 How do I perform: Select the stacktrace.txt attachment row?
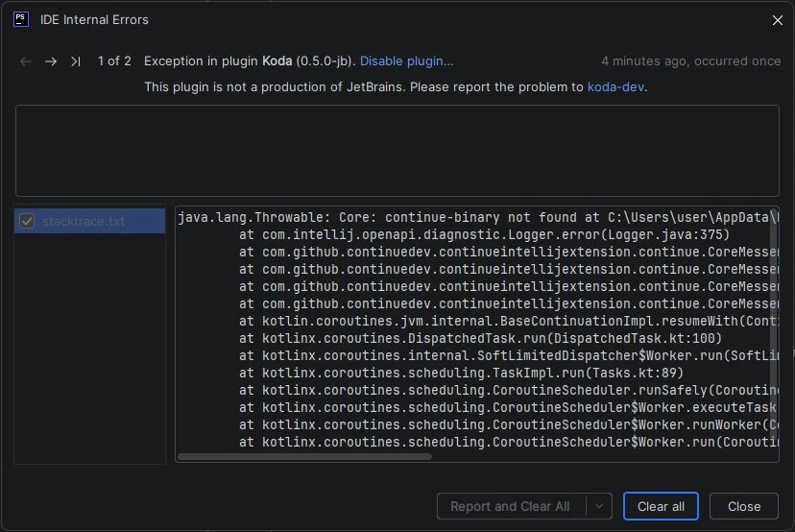[89, 221]
